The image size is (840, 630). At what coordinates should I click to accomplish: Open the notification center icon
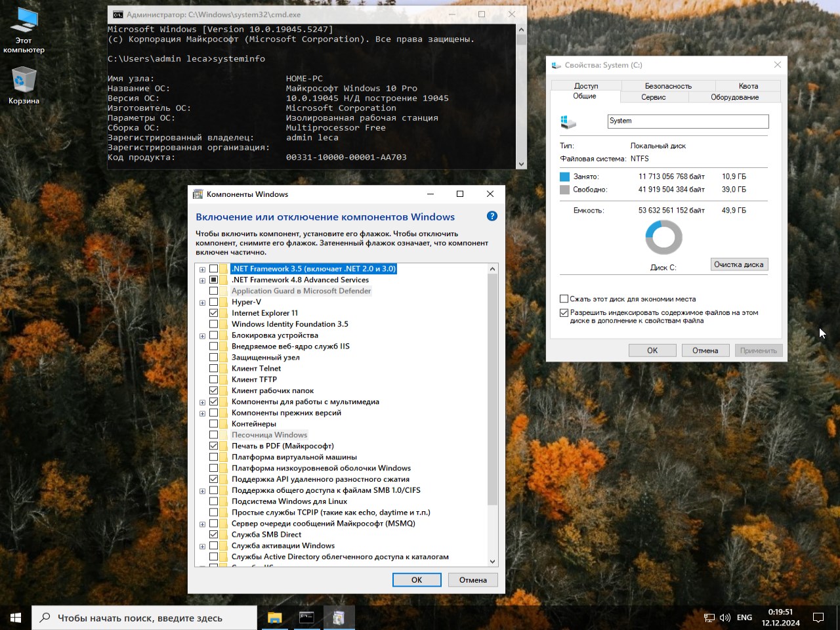click(818, 618)
